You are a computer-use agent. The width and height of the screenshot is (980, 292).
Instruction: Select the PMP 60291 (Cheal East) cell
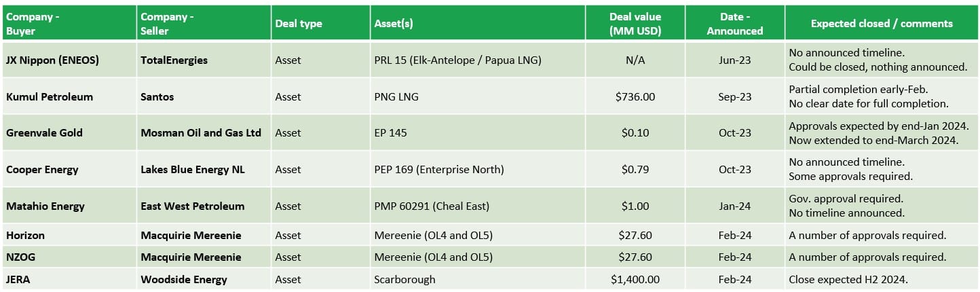point(431,206)
